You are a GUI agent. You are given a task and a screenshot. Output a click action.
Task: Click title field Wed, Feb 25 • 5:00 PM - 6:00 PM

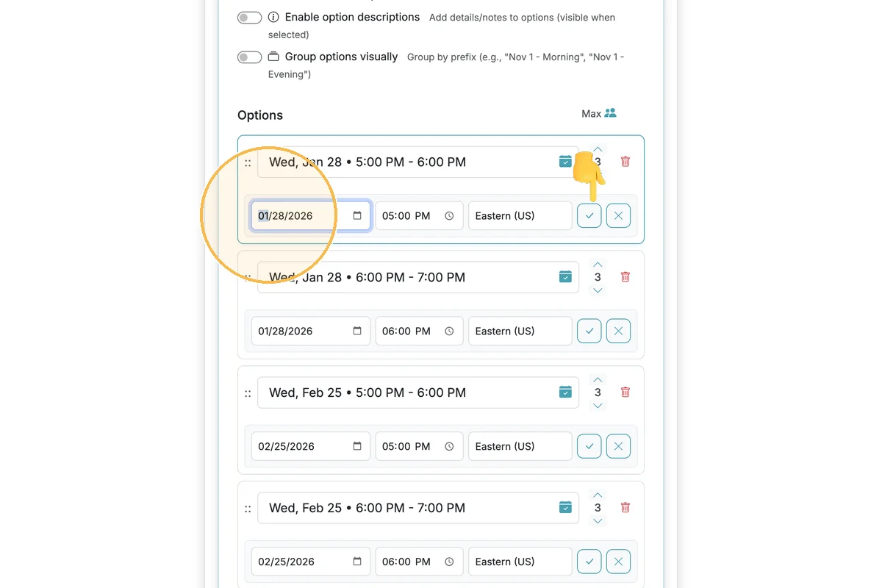pyautogui.click(x=418, y=392)
